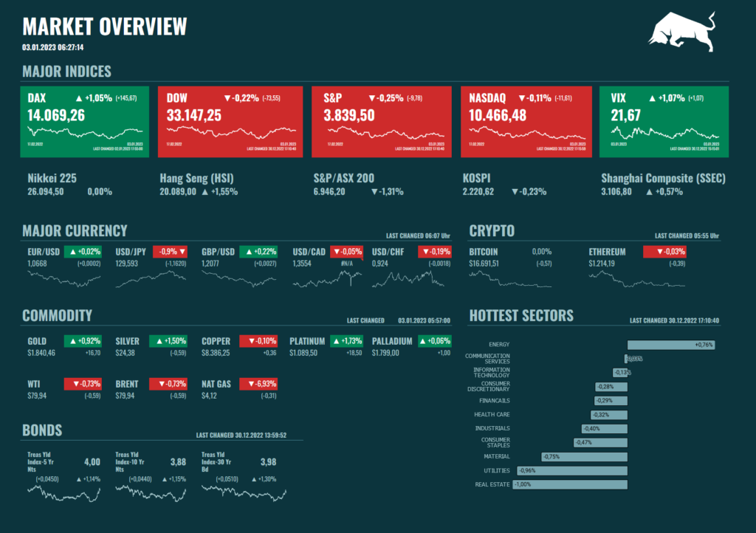Screen dimensions: 756x533
Task: Click the gold price $1.840,46
Action: 41,354
